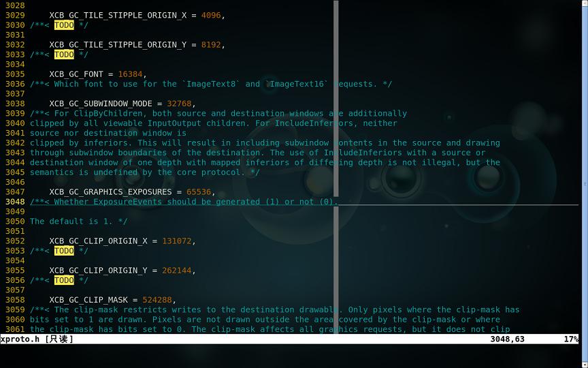Click XCB_GC_CLIP_ORIGIN_Y identifier
588x368 pixels.
[98, 271]
